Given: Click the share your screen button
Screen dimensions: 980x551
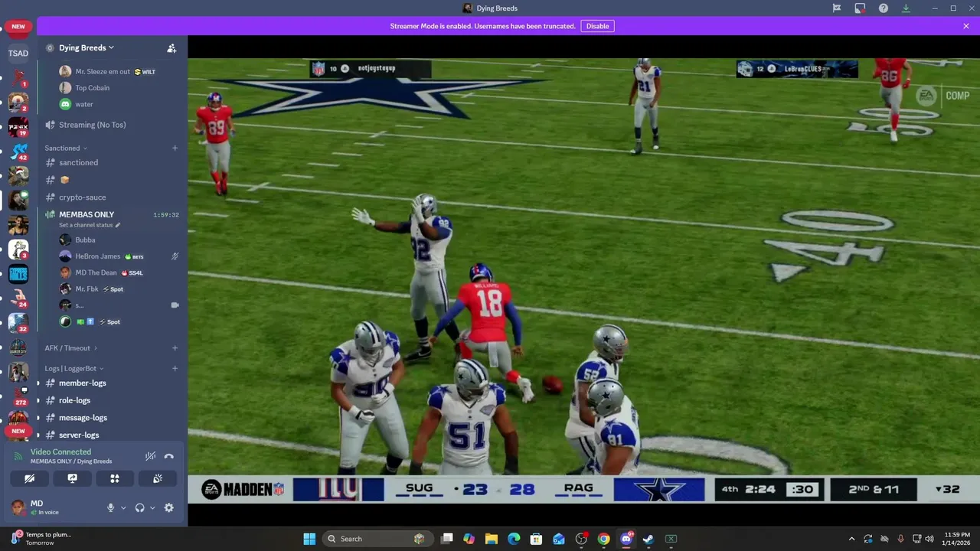Looking at the screenshot, I should pyautogui.click(x=72, y=478).
